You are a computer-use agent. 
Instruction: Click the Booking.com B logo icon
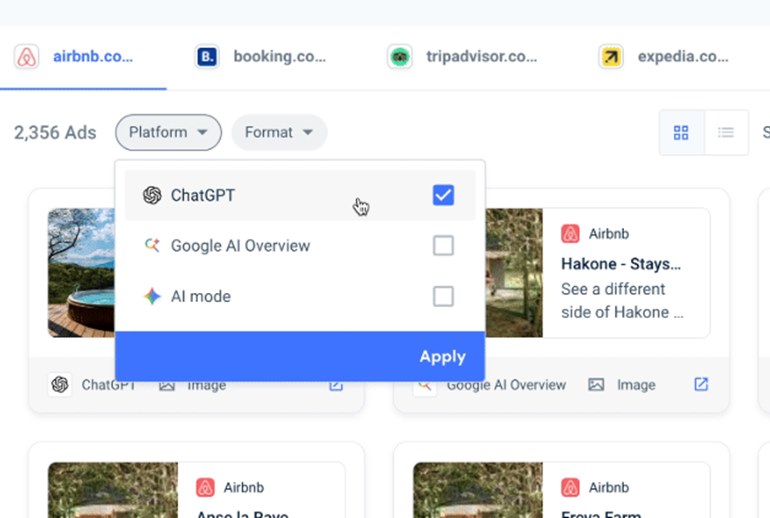pyautogui.click(x=207, y=57)
